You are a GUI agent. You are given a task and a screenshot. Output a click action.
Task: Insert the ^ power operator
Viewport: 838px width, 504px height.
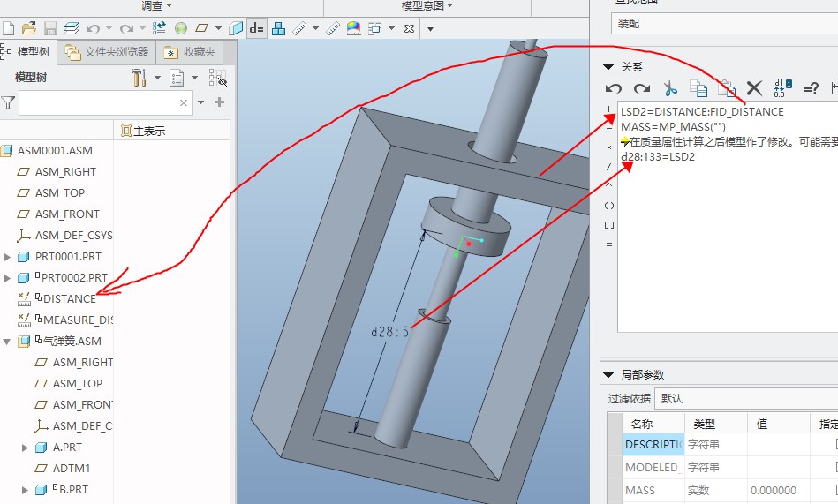coord(608,185)
